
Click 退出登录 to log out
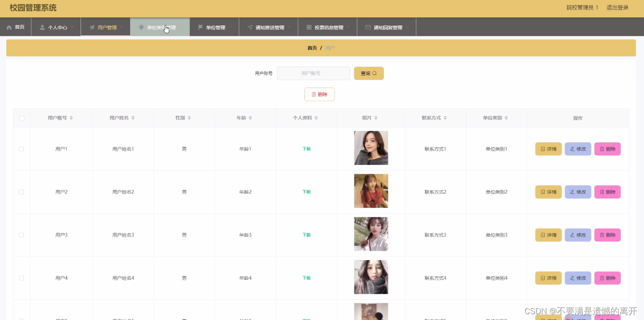pyautogui.click(x=617, y=8)
